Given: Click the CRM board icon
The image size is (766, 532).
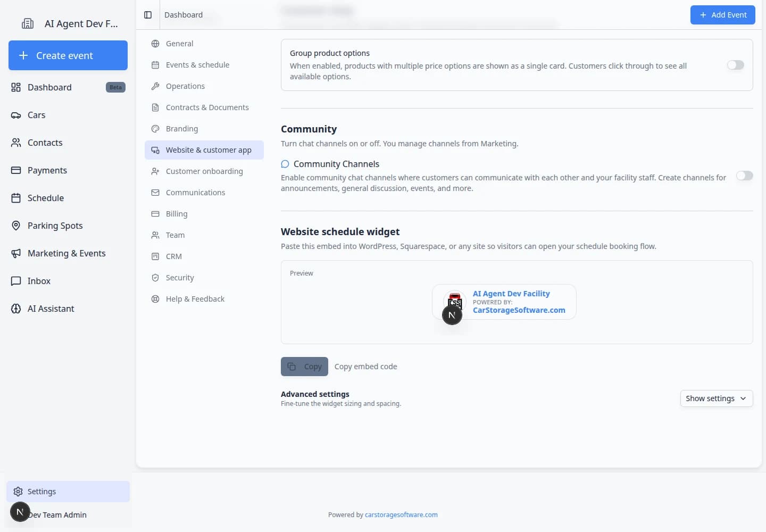Looking at the screenshot, I should click(x=155, y=256).
